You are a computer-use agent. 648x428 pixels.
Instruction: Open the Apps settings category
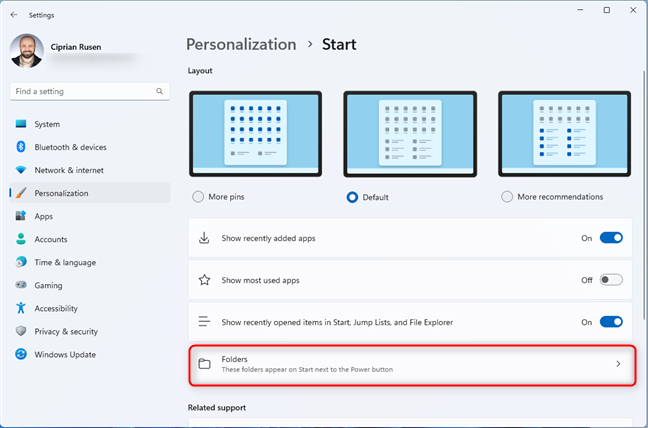(90, 216)
